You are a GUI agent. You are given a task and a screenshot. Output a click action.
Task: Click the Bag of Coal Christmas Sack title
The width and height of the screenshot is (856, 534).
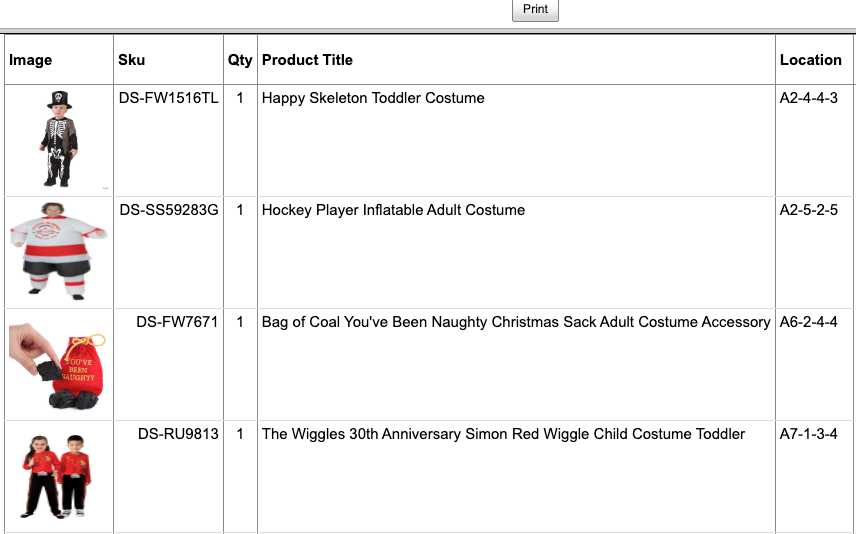[x=516, y=322]
